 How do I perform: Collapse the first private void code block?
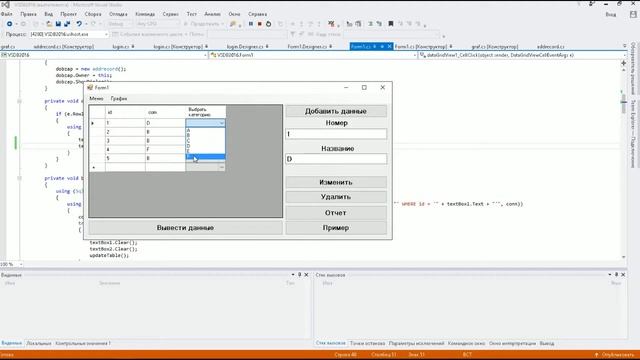tap(19, 101)
